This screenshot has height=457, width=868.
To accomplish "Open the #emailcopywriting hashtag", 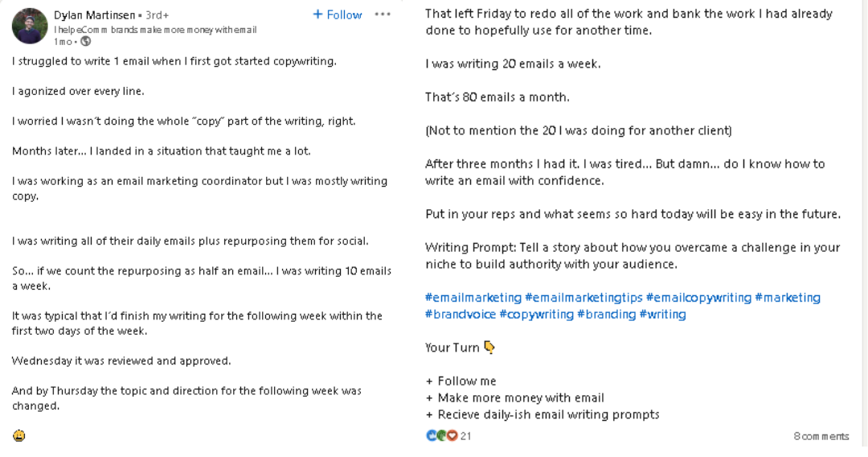I will pyautogui.click(x=698, y=298).
